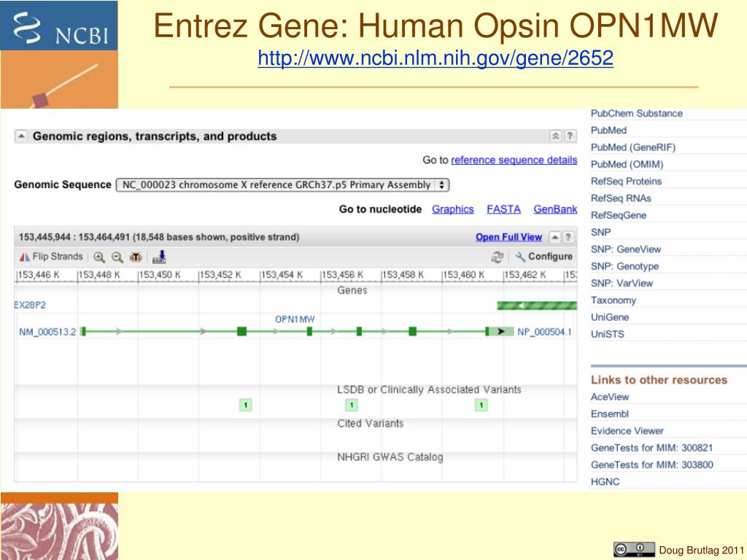Viewport: 747px width, 560px height.
Task: Click the Creative Commons license badge
Action: [x=634, y=550]
